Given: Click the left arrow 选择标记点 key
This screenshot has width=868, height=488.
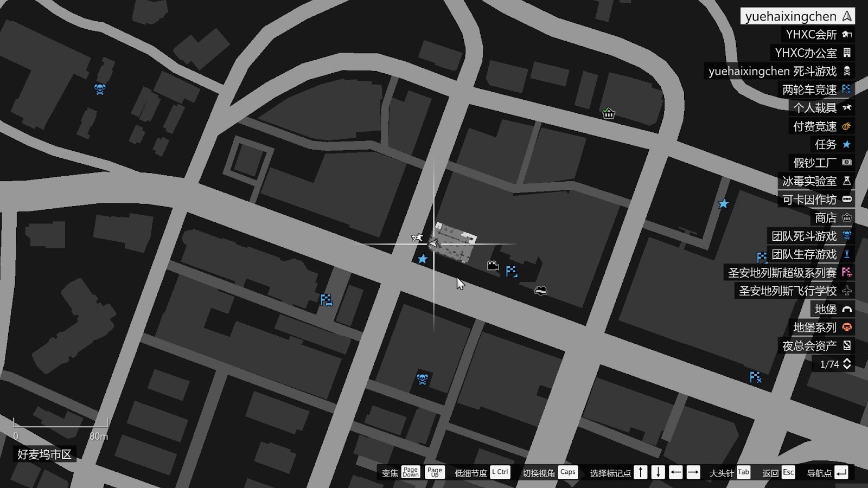Looking at the screenshot, I should click(x=675, y=472).
